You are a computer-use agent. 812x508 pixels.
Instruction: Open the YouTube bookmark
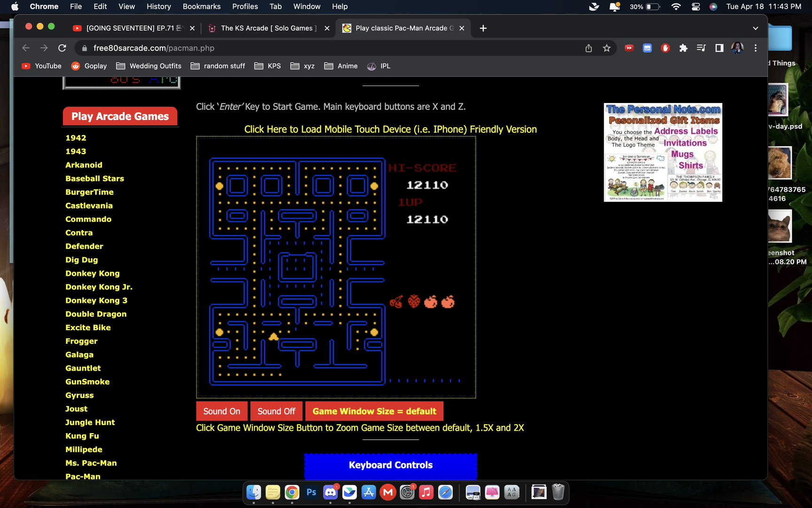[x=42, y=66]
